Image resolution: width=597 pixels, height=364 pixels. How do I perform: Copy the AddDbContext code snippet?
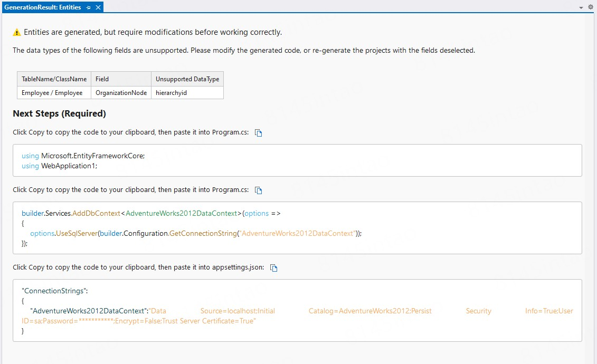tap(259, 190)
